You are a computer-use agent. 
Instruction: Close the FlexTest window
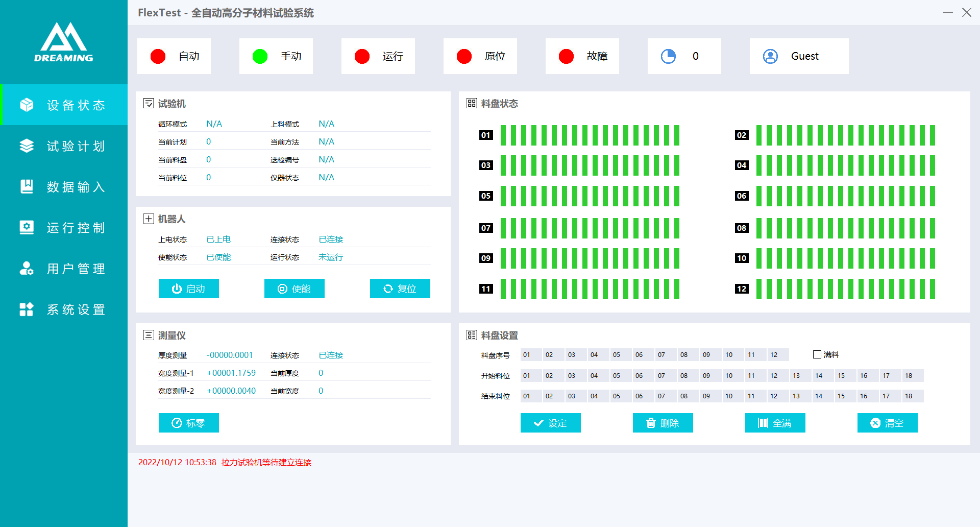(x=967, y=12)
